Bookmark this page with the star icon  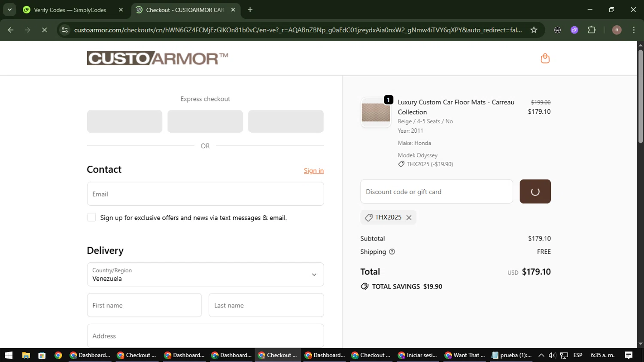tap(534, 30)
